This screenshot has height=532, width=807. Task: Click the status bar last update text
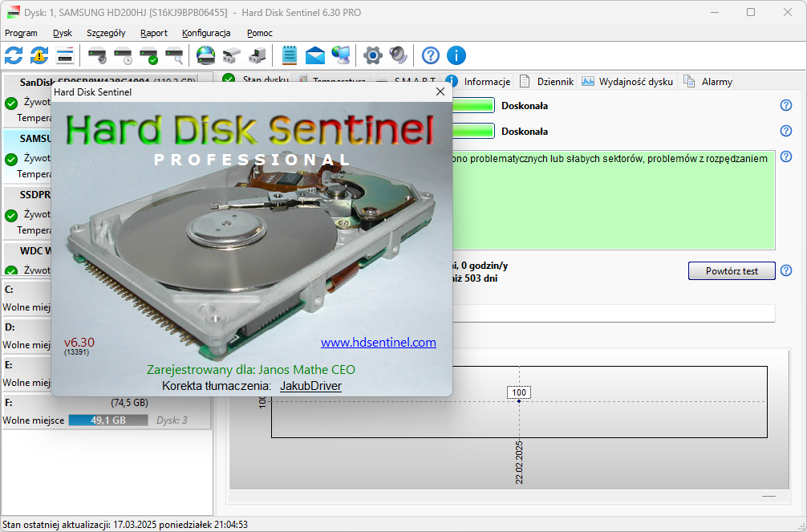tap(125, 525)
